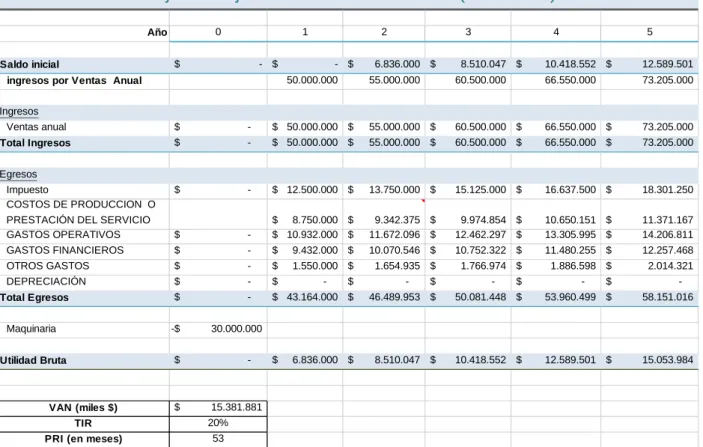Screen dimensions: 703x447
Task: Select the 12.589.501 Saldo inicial cell
Action: [667, 64]
